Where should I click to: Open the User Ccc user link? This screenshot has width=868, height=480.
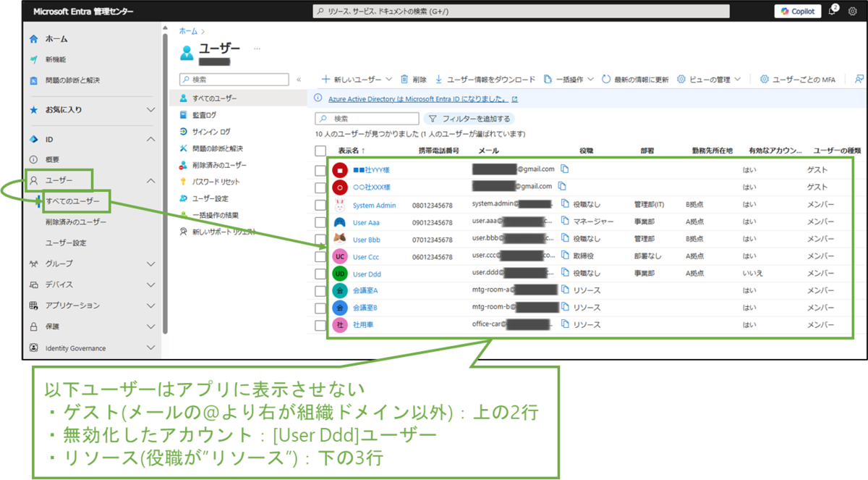point(366,257)
